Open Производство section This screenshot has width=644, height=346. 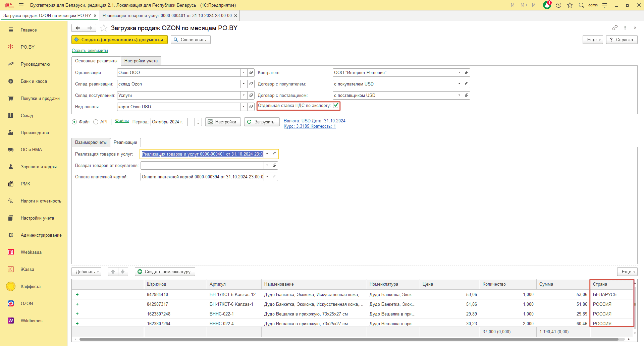pos(35,132)
